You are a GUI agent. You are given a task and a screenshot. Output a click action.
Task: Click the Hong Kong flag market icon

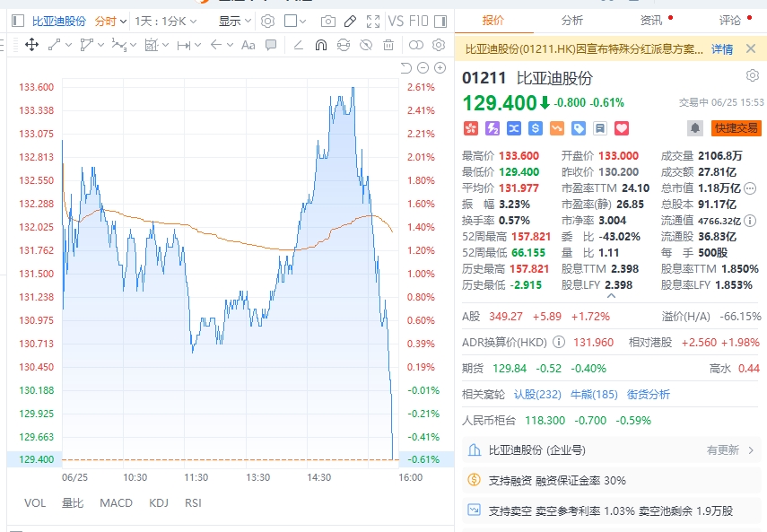(471, 128)
